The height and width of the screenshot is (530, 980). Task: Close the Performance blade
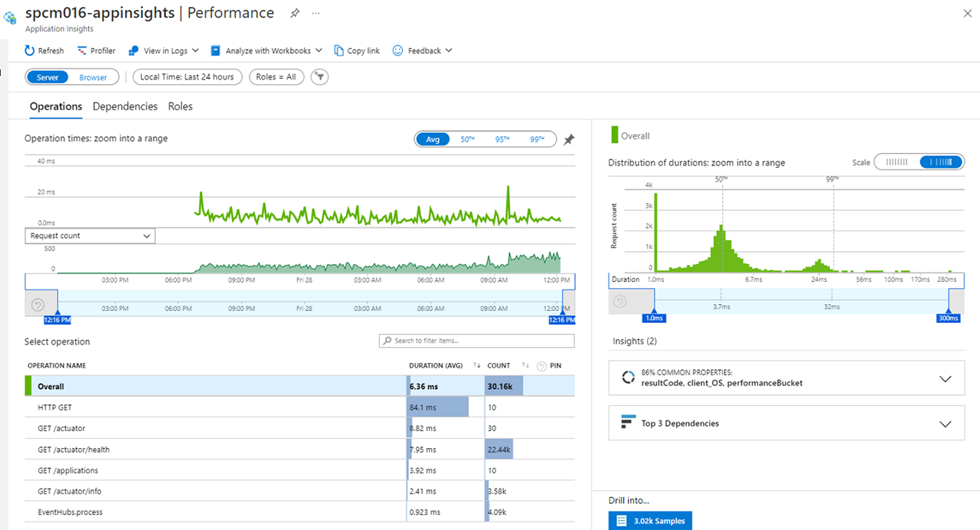(967, 13)
